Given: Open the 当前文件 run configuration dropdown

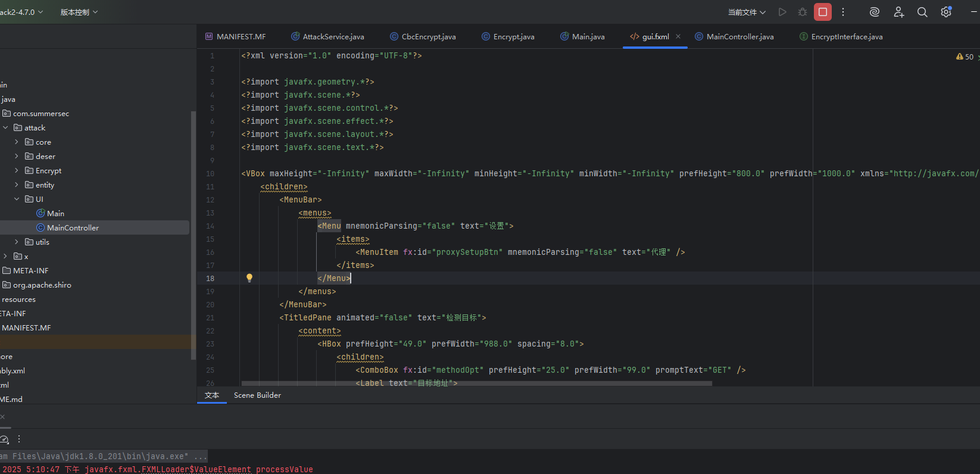Looking at the screenshot, I should pos(747,12).
